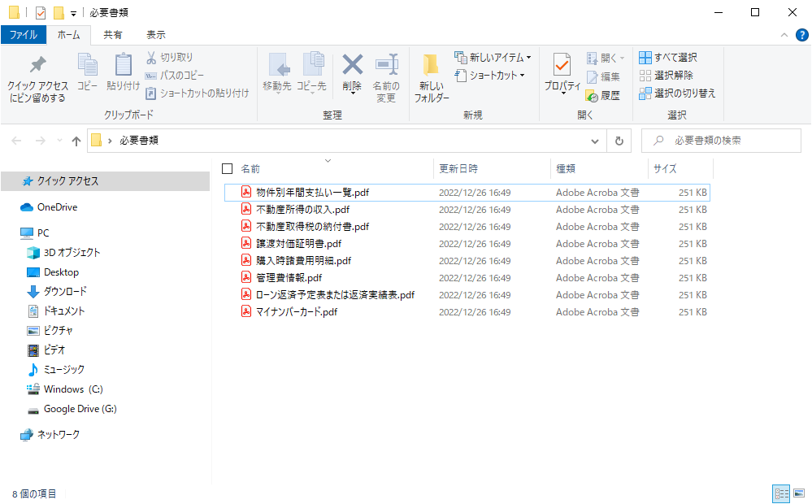Click Select None (選択解除)
The width and height of the screenshot is (812, 504).
click(x=666, y=75)
